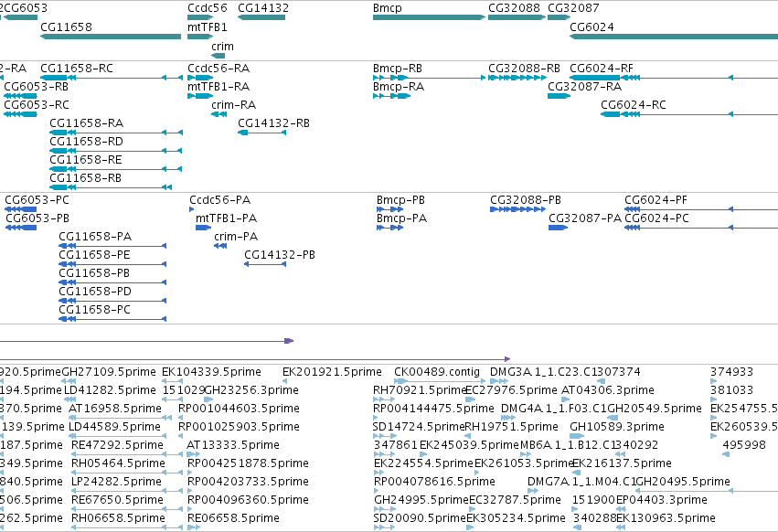
Task: Select EST GH23256.3prime
Action: click(251, 390)
